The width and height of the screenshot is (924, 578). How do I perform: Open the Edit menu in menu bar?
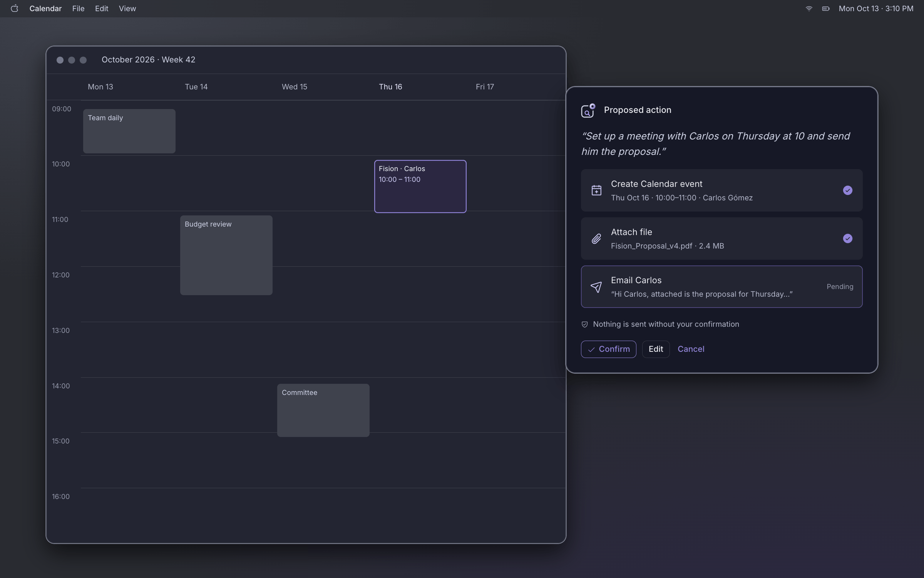click(x=102, y=8)
